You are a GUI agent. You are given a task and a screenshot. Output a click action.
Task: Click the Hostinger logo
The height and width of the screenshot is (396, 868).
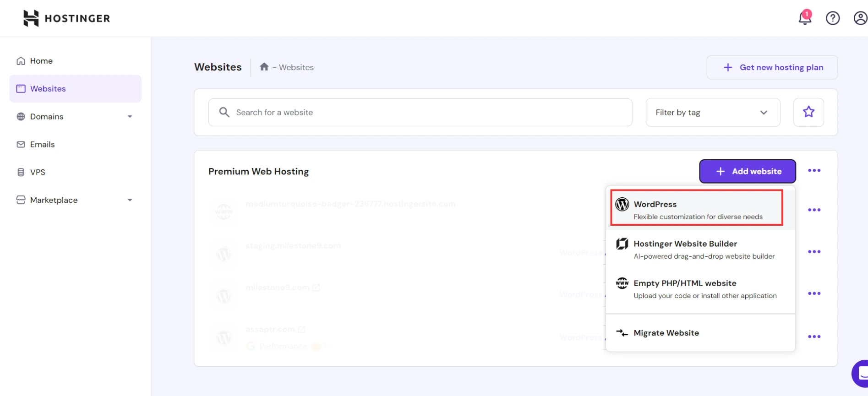pos(66,18)
